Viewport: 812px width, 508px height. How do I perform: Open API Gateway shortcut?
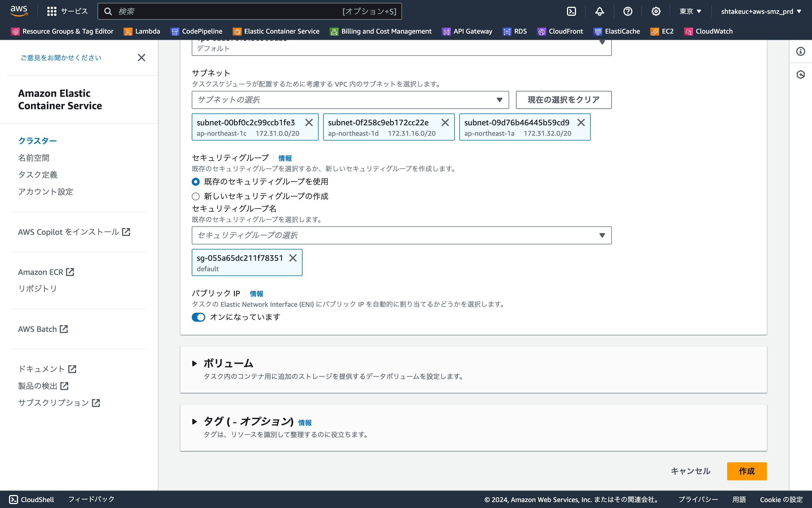pos(467,31)
